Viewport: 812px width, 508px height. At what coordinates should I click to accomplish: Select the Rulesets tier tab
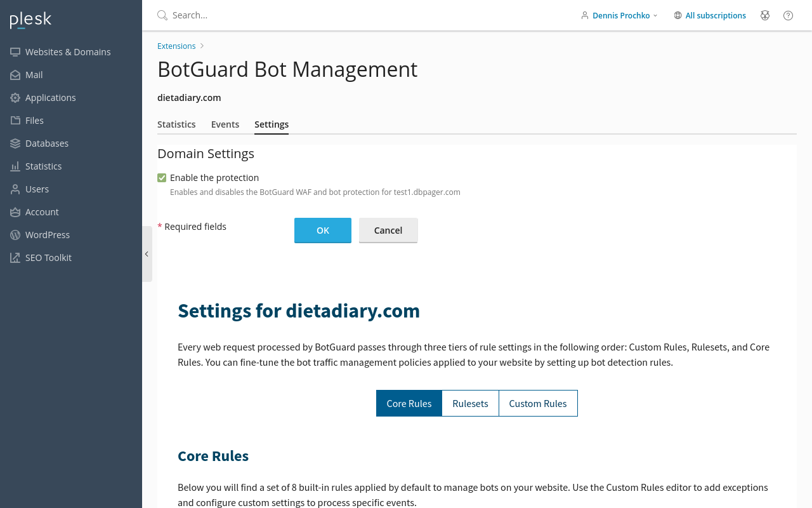(470, 403)
